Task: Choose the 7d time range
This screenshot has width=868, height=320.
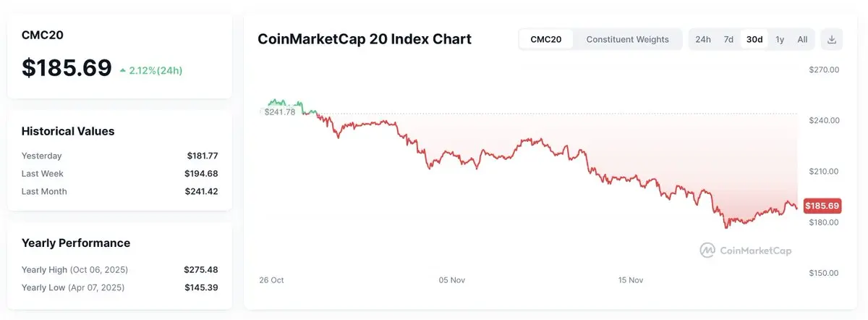Action: (x=728, y=39)
